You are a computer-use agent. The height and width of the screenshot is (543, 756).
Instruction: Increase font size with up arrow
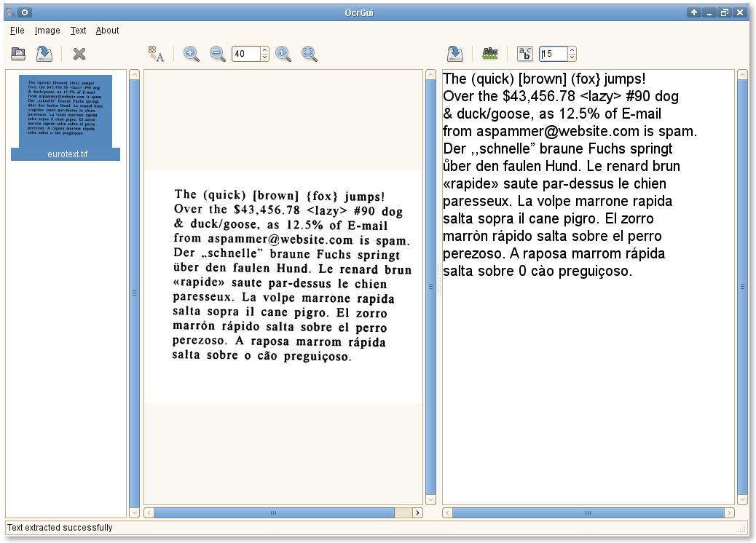572,50
